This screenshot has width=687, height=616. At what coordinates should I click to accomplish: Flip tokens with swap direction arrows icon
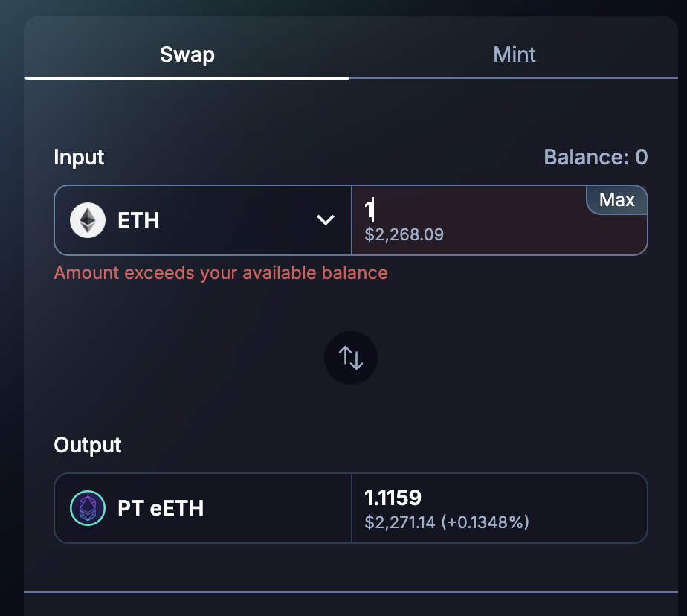[351, 358]
